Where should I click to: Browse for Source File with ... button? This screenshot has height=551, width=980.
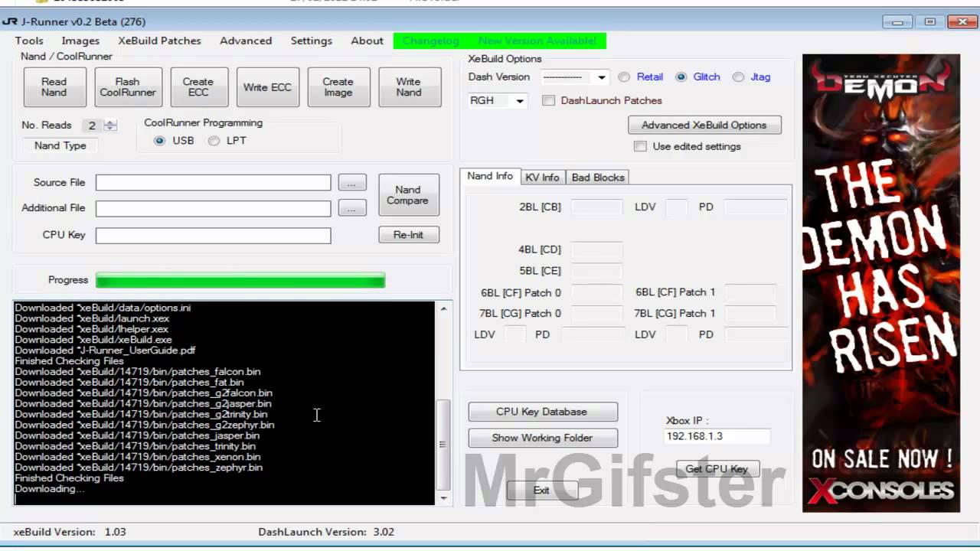(x=351, y=183)
